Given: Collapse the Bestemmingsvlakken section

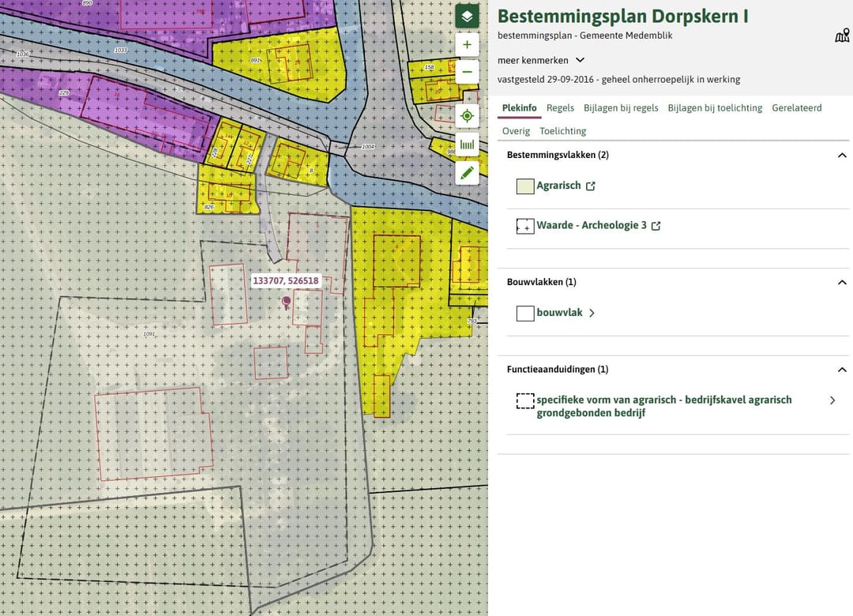Looking at the screenshot, I should pyautogui.click(x=842, y=156).
